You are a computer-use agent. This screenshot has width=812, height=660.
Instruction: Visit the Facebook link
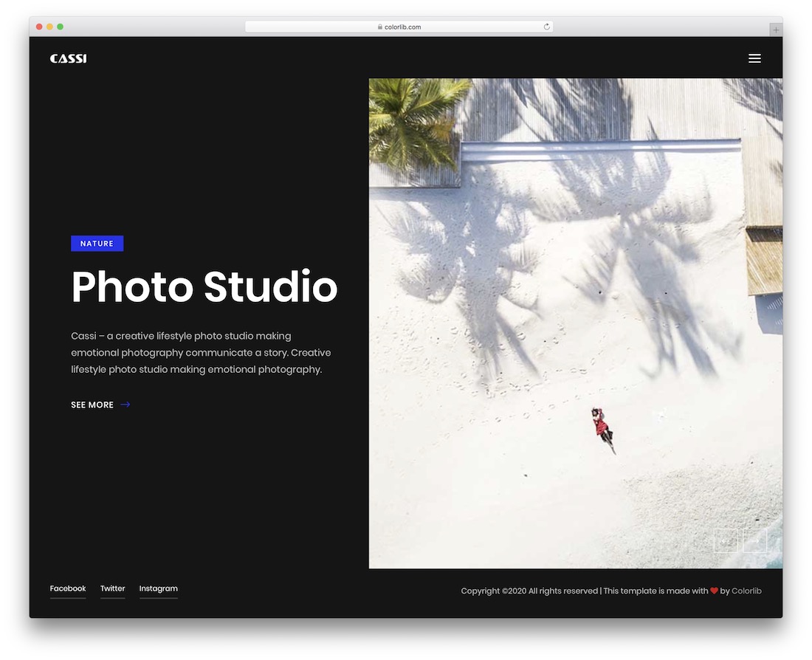(x=67, y=588)
